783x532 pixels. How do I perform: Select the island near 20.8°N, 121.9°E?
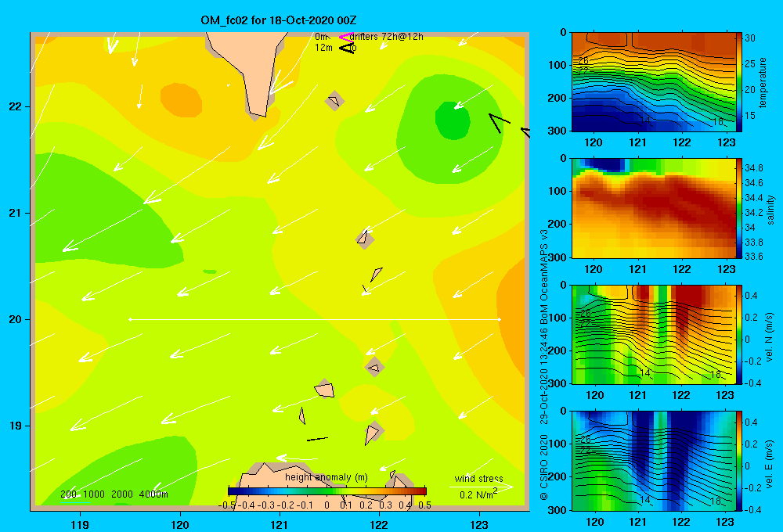[365, 239]
